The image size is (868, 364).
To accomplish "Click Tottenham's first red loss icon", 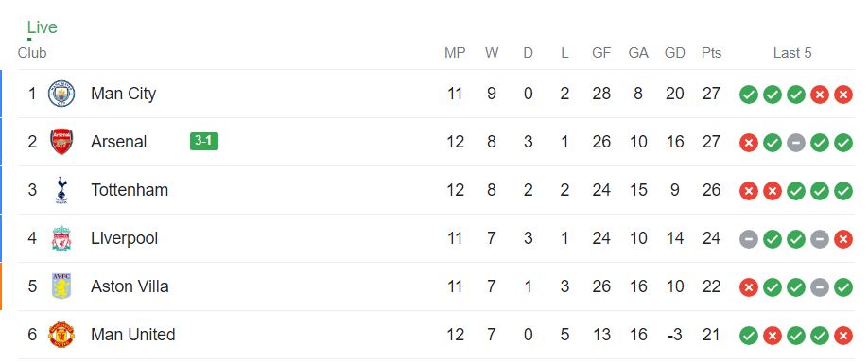I will 749,191.
